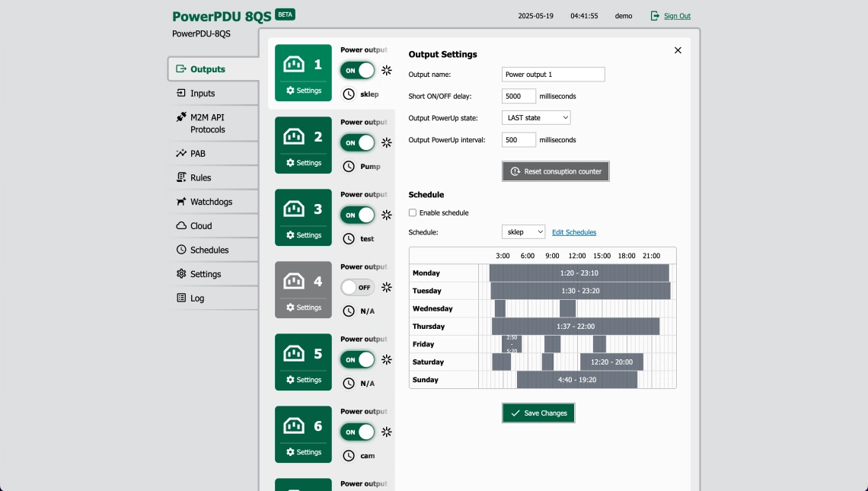Click the socket icon of output 3
The height and width of the screenshot is (491, 868).
pyautogui.click(x=294, y=209)
